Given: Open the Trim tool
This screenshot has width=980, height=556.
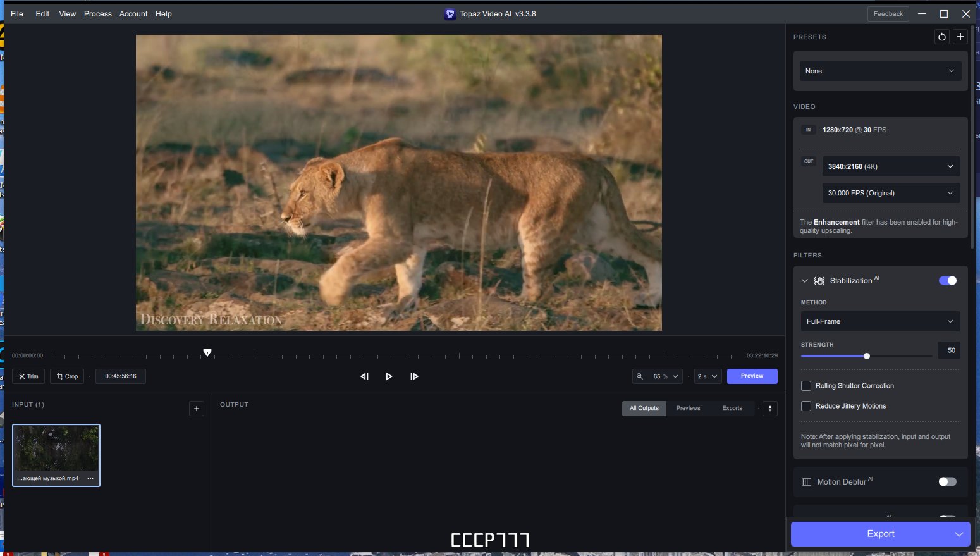Looking at the screenshot, I should tap(28, 376).
